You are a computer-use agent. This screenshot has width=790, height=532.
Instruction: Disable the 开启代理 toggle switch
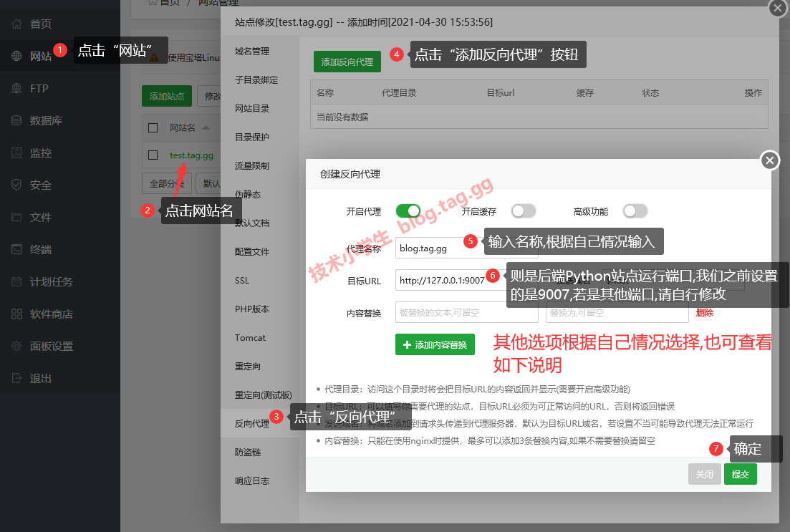click(x=408, y=211)
